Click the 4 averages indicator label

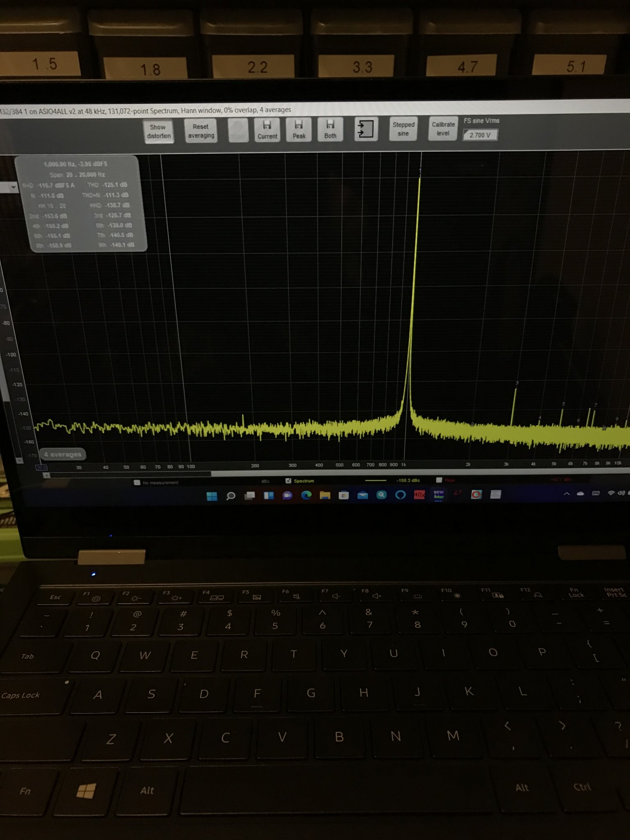click(63, 454)
